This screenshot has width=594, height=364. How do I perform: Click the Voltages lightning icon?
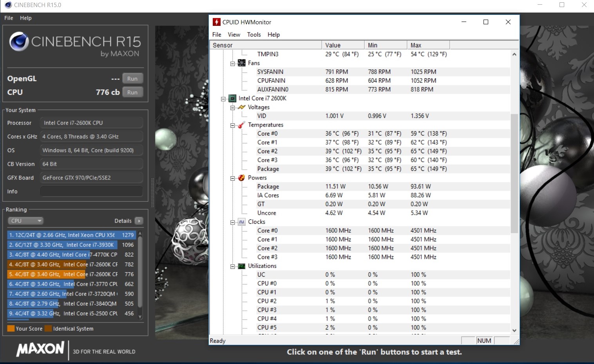(242, 107)
